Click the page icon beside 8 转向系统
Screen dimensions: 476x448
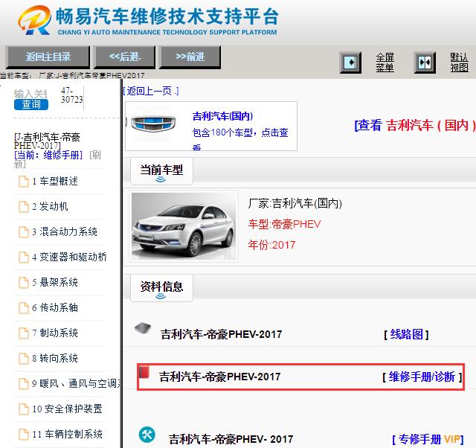(x=24, y=359)
